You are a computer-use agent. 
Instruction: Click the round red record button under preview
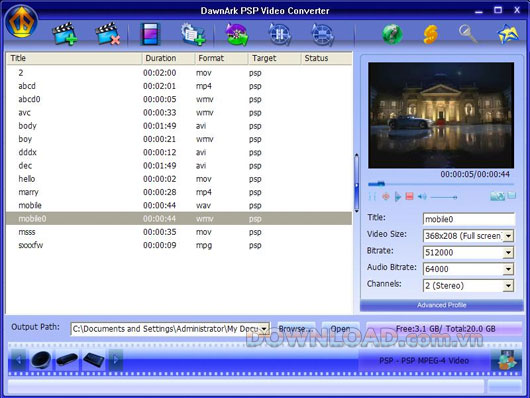coord(386,196)
